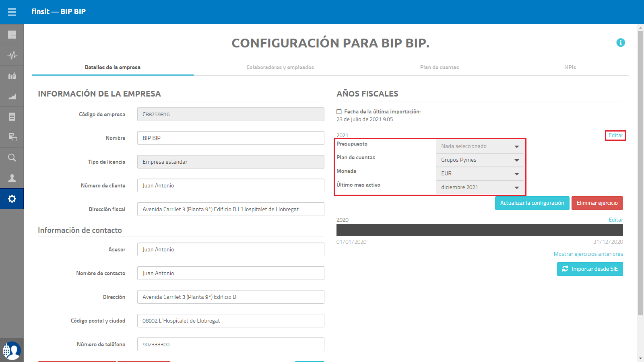Screen dimensions: 644x362
Task: Focus the Asesor input field
Action: 231,249
